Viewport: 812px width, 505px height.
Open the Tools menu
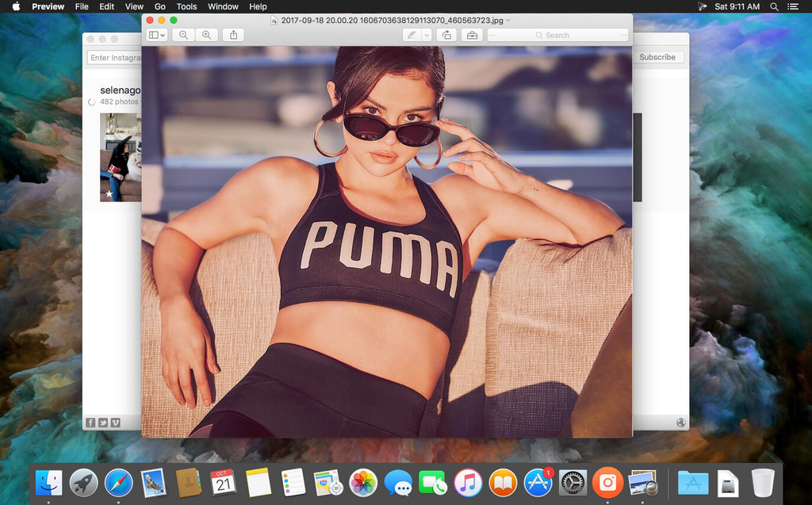pos(186,6)
